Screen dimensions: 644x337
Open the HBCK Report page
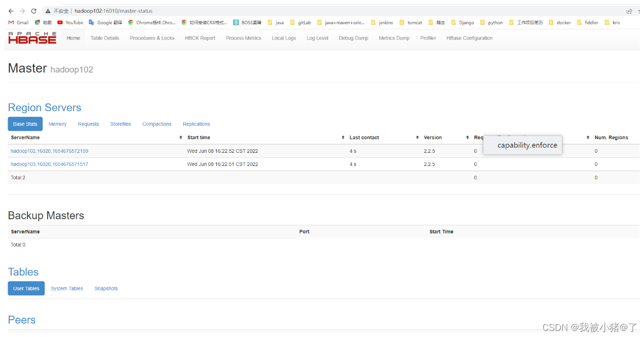(200, 38)
